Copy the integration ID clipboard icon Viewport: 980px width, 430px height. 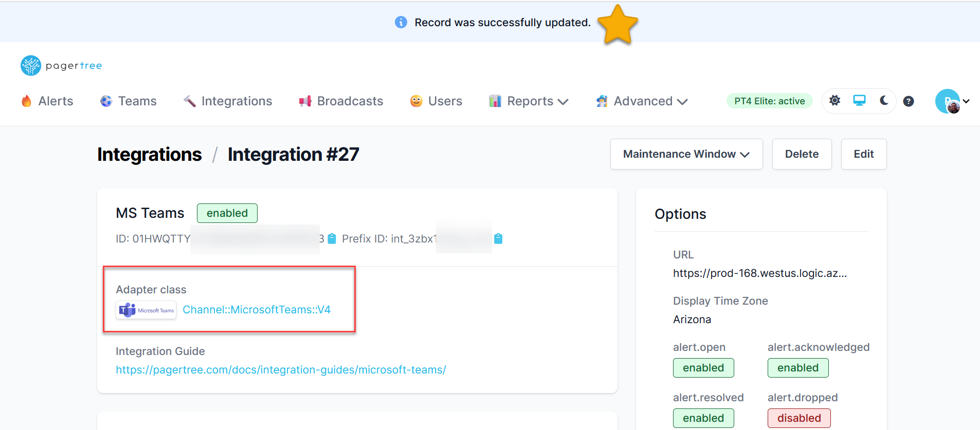point(332,238)
